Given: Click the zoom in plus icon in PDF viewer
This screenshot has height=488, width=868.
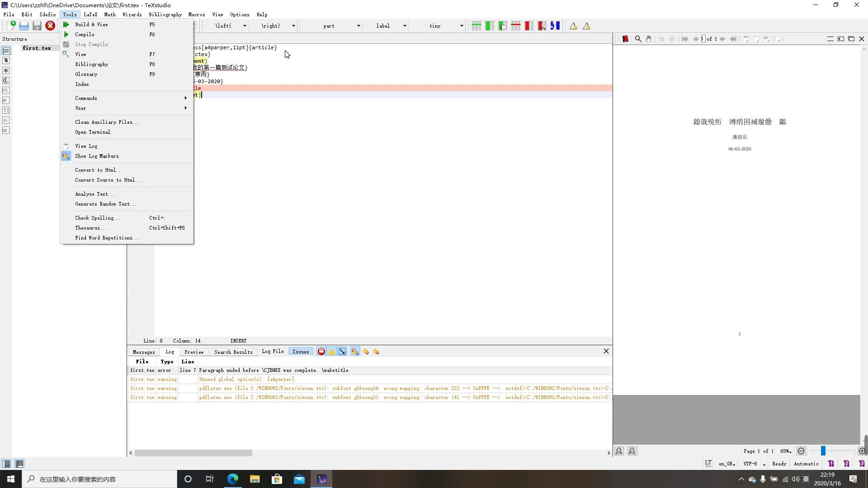Looking at the screenshot, I should pyautogui.click(x=862, y=451).
